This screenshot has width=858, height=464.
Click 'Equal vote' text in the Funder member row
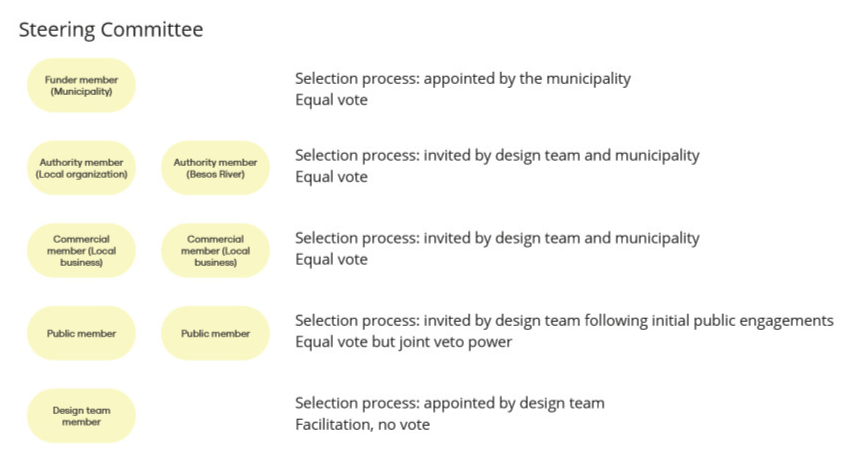(331, 100)
